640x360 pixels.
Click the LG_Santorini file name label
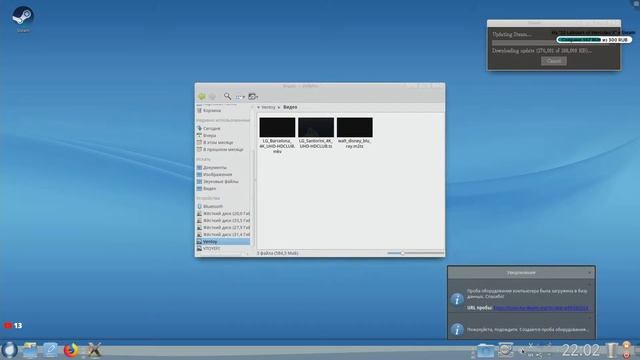pyautogui.click(x=316, y=143)
